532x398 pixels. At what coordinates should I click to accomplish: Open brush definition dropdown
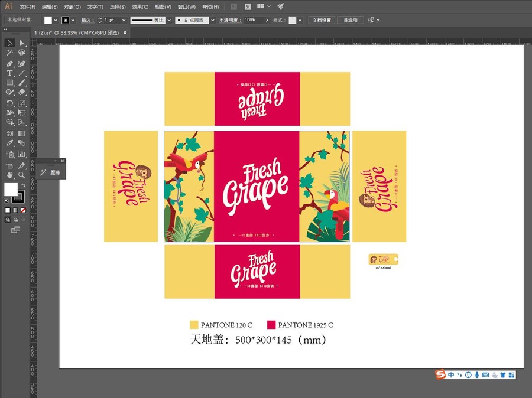[x=213, y=20]
